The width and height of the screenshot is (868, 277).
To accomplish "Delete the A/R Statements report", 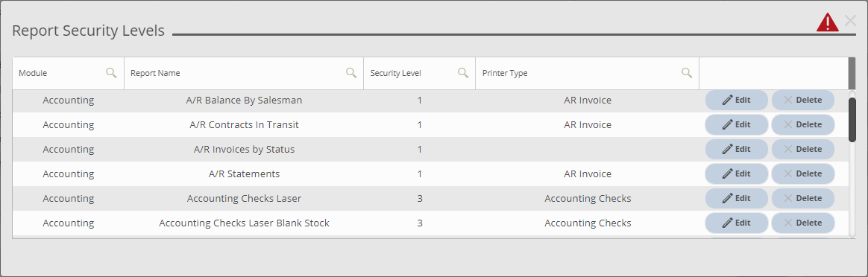I will click(802, 173).
